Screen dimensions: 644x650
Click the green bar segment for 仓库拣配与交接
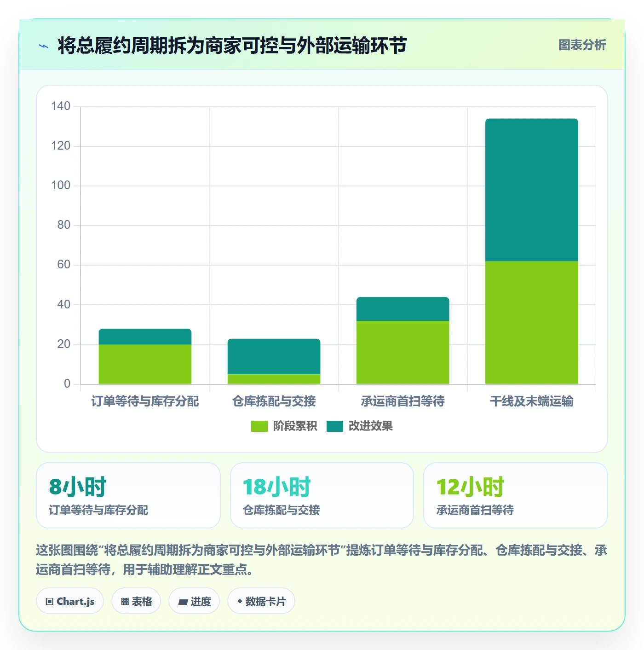274,379
